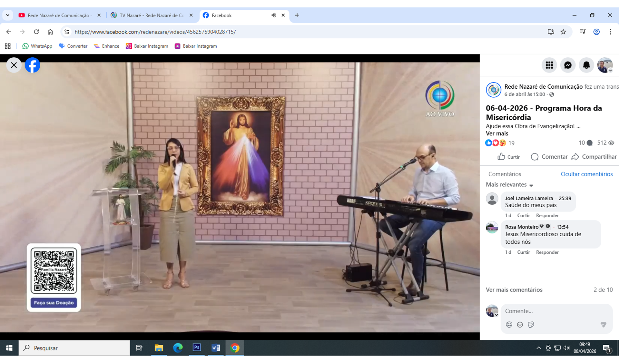Mute the Facebook tab audio

click(x=274, y=15)
